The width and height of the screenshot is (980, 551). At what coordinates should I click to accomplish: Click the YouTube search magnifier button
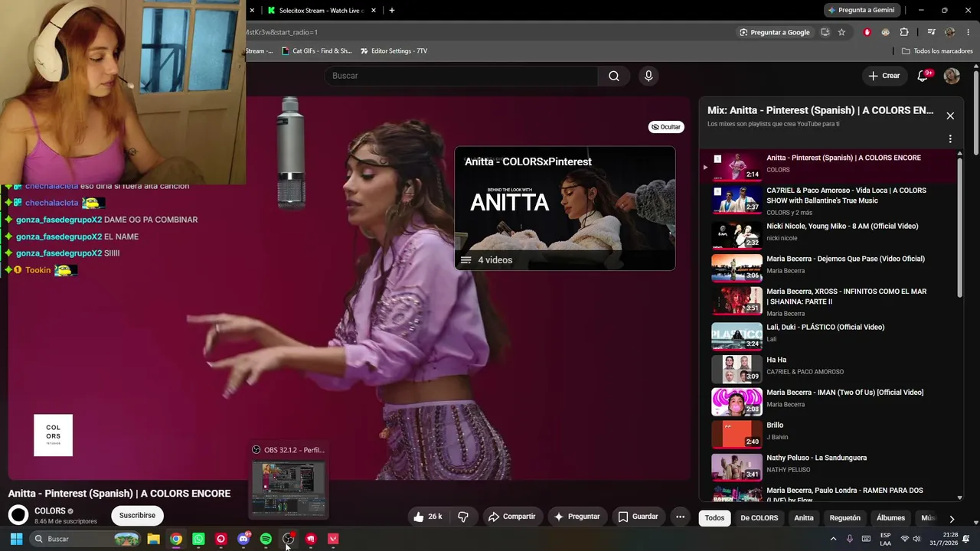coord(613,76)
